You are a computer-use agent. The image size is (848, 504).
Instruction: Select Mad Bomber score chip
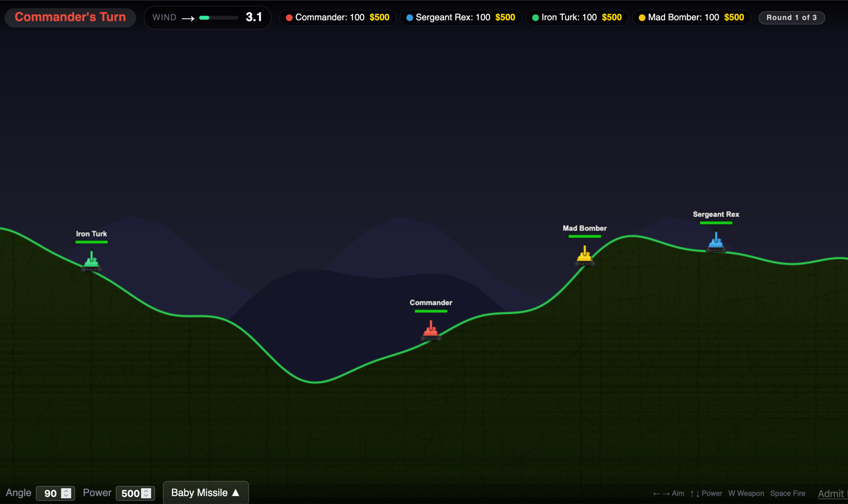pyautogui.click(x=691, y=17)
